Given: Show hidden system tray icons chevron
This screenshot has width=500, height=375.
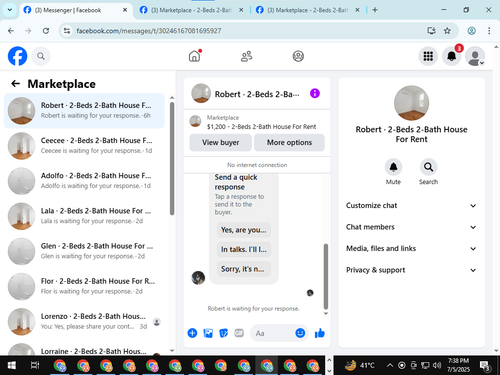Looking at the screenshot, I should pyautogui.click(x=389, y=366).
